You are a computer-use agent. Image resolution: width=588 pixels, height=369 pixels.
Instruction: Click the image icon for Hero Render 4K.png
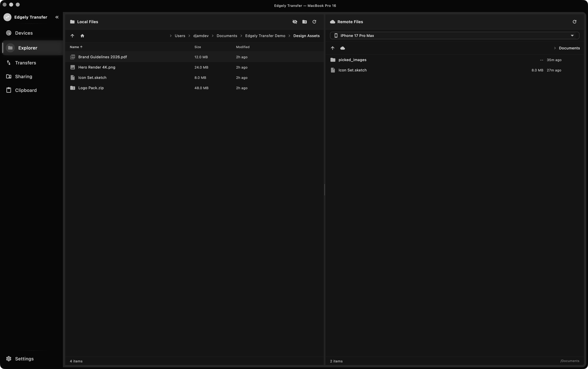click(x=72, y=67)
